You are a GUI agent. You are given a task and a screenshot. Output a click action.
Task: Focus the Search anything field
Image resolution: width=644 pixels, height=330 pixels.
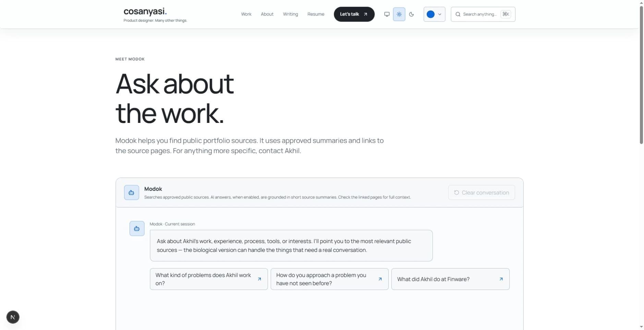483,14
